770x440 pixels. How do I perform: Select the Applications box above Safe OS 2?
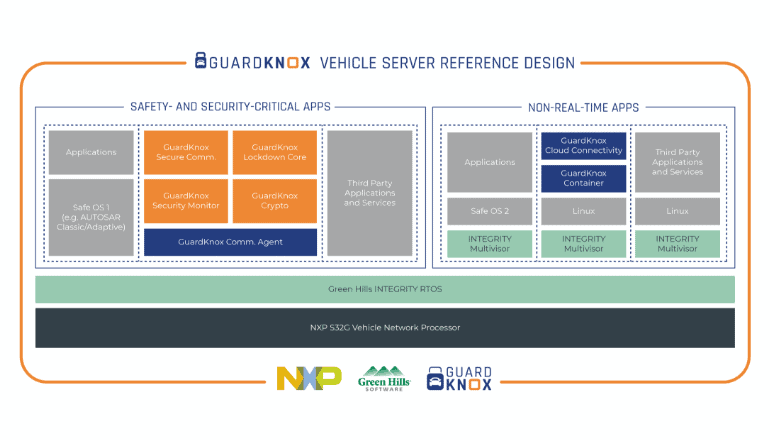490,162
